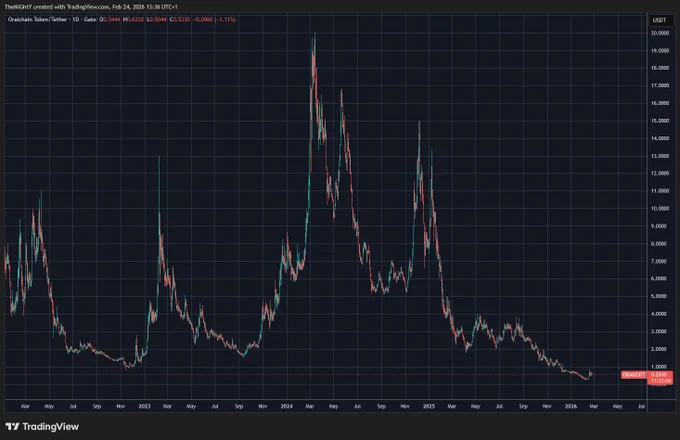Click the 11.0000 price axis label
680x440 pixels.
(x=660, y=191)
